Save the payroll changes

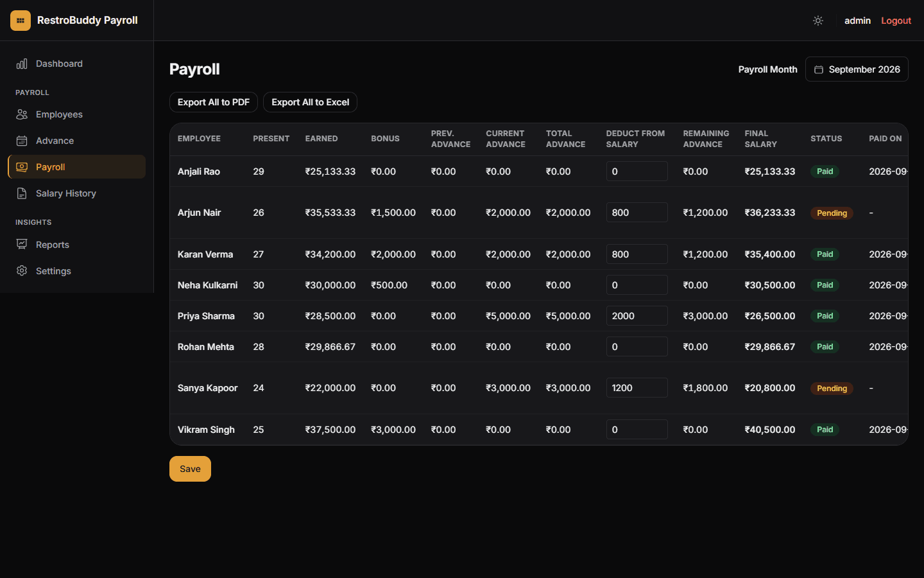pos(190,469)
